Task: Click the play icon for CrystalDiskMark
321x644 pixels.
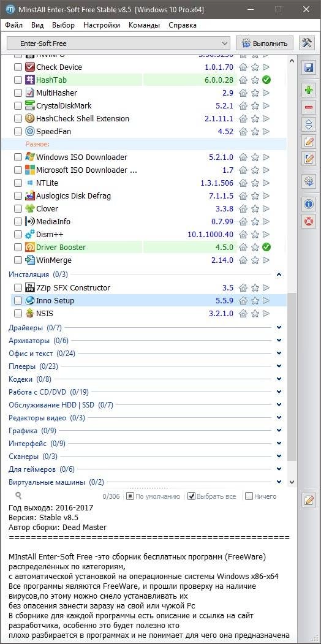Action: pyautogui.click(x=266, y=105)
